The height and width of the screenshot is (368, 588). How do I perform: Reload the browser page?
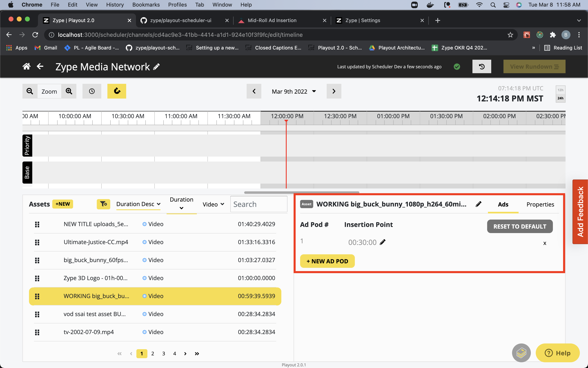(x=35, y=35)
